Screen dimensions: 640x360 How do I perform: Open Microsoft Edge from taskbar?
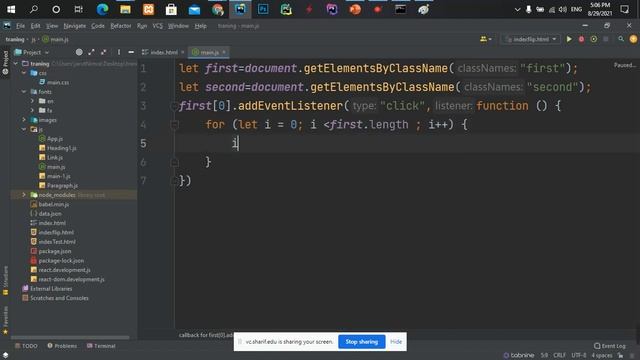tap(102, 9)
